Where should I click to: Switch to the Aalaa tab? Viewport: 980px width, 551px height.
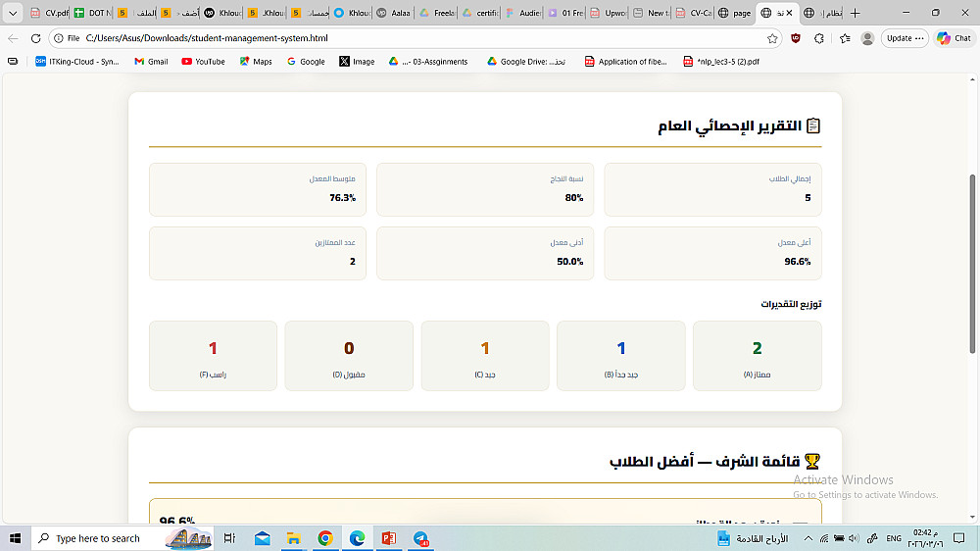click(x=394, y=13)
